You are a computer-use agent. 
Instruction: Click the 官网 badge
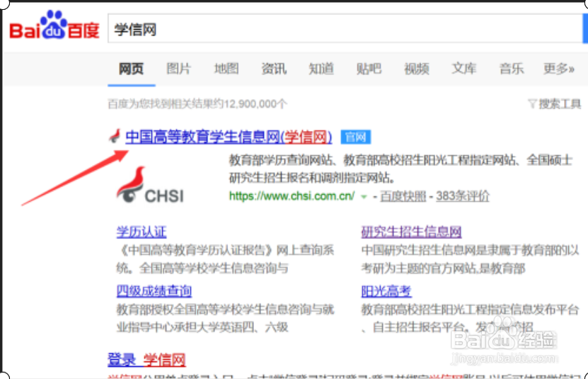(355, 137)
